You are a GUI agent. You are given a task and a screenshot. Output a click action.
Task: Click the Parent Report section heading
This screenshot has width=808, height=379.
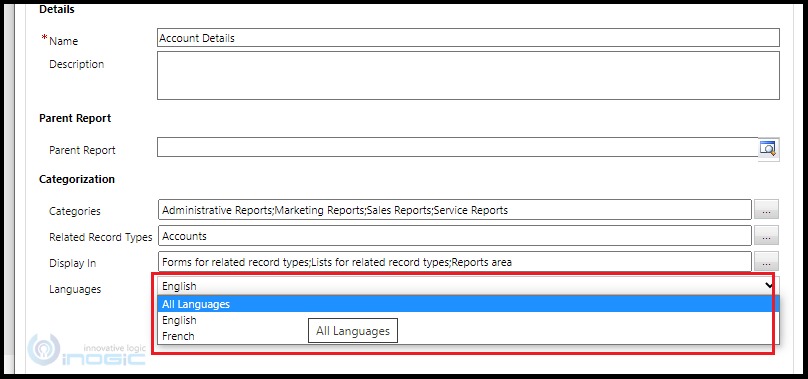click(x=75, y=118)
